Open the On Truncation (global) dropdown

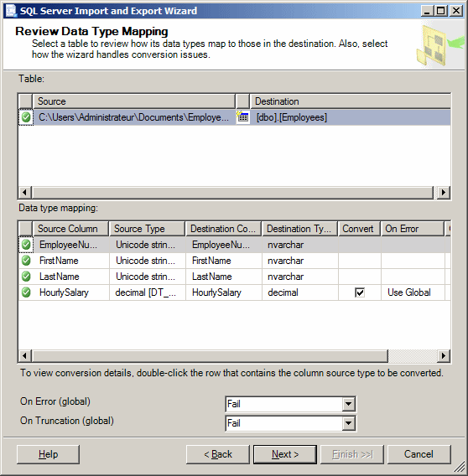click(x=349, y=423)
